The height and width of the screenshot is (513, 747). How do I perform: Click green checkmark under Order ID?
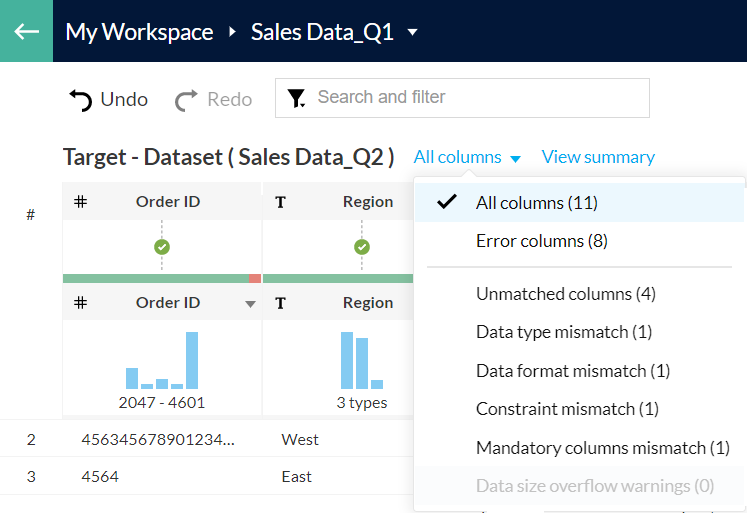tap(162, 246)
